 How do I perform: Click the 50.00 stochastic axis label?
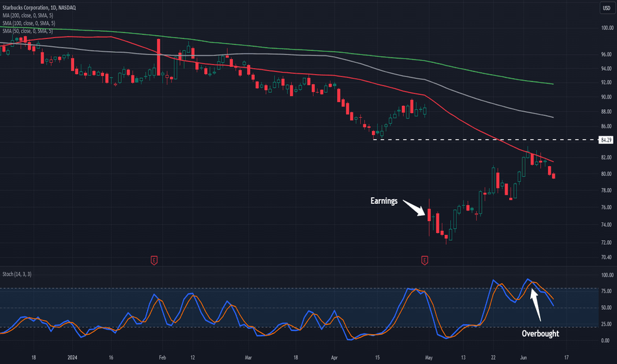pyautogui.click(x=608, y=308)
